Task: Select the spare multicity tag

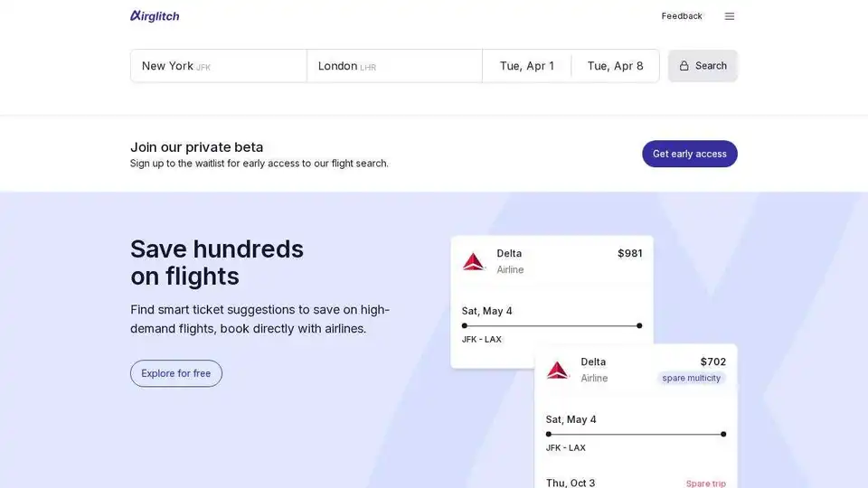Action: (692, 378)
